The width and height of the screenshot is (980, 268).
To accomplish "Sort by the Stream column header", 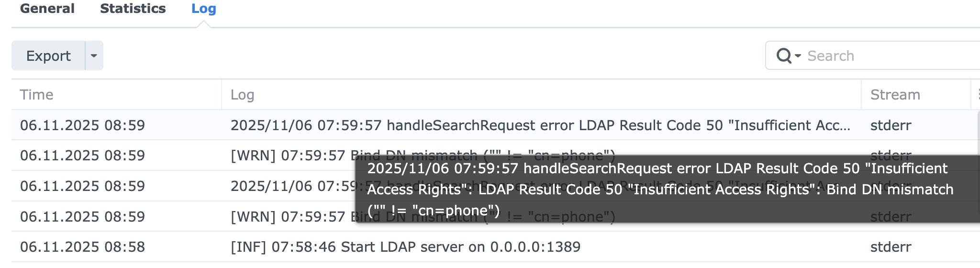I will pyautogui.click(x=895, y=95).
